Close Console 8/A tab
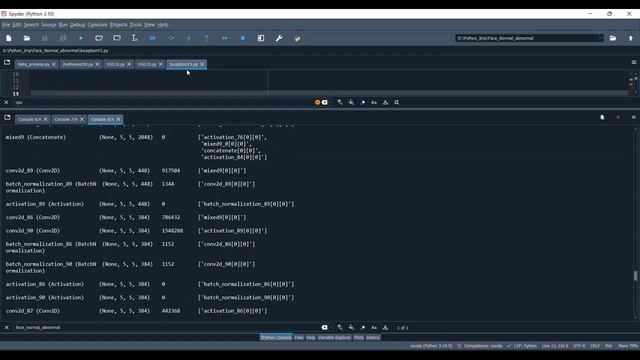640x360 pixels. point(118,120)
